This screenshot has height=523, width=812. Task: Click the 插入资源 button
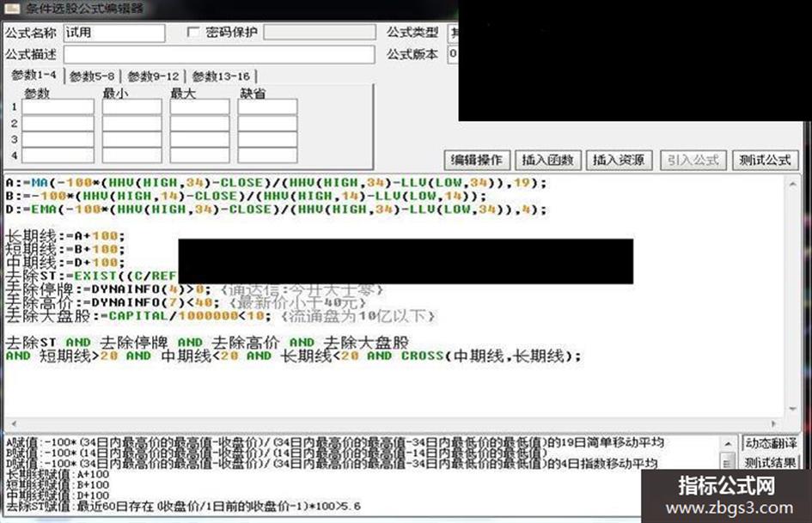[x=619, y=160]
